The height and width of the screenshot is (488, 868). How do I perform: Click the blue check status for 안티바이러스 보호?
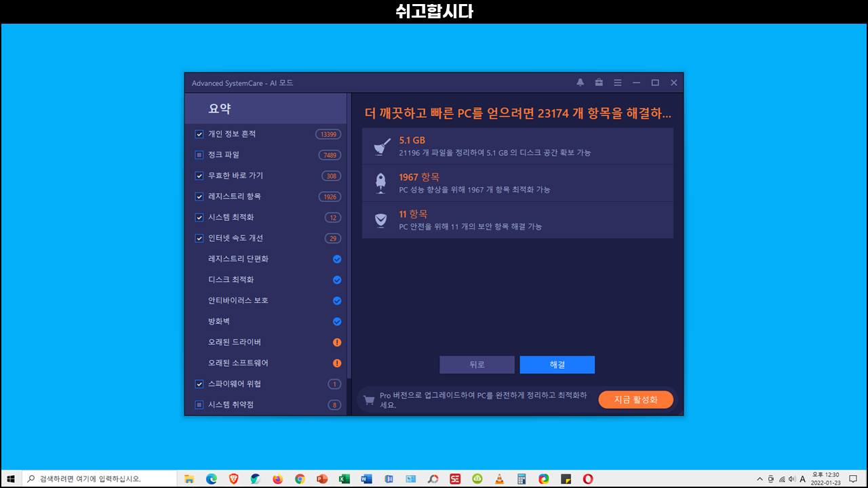pos(337,301)
